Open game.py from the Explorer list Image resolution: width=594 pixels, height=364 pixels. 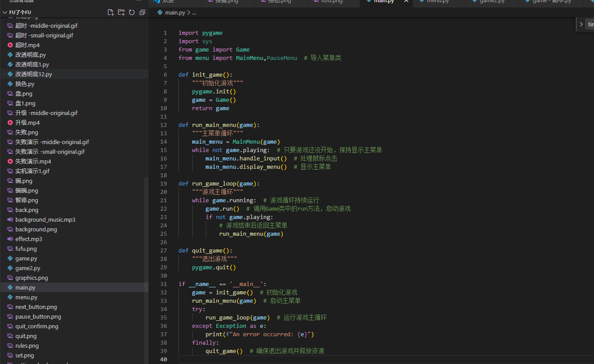[74, 258]
